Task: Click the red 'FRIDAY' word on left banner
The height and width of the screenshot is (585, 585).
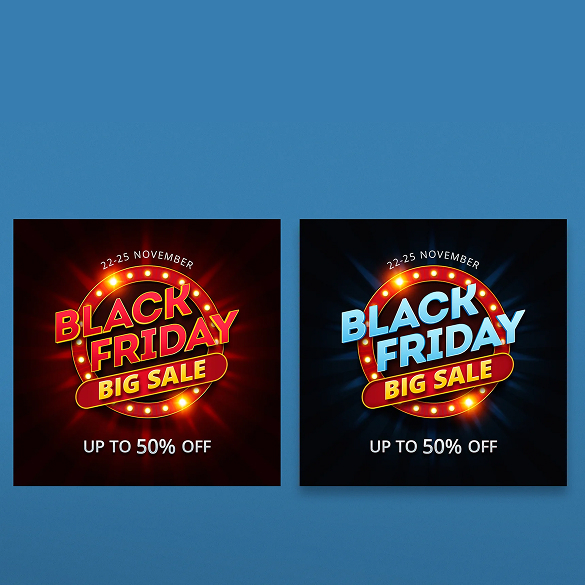Action: 164,340
